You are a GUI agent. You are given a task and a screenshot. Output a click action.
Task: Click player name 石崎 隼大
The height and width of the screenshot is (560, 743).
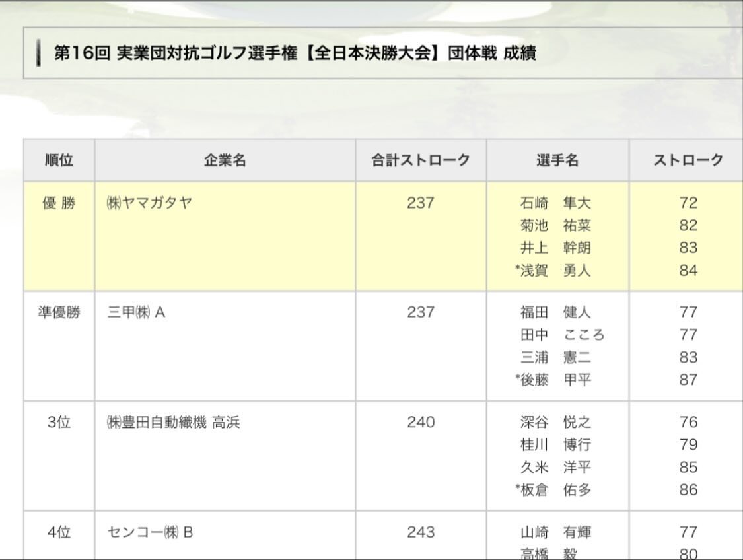point(555,203)
